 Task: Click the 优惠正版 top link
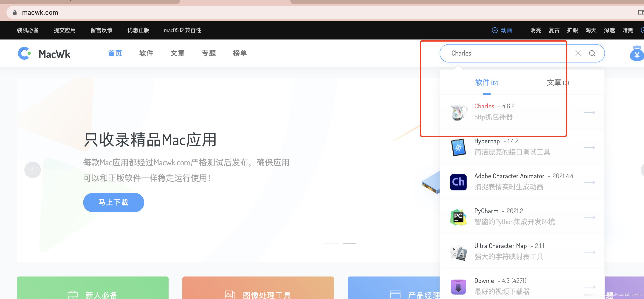click(x=138, y=30)
